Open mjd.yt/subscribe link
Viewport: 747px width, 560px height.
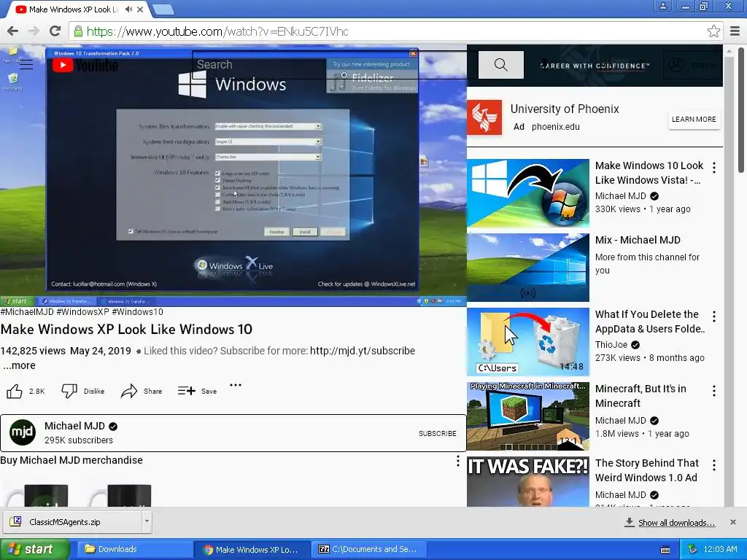pos(363,351)
